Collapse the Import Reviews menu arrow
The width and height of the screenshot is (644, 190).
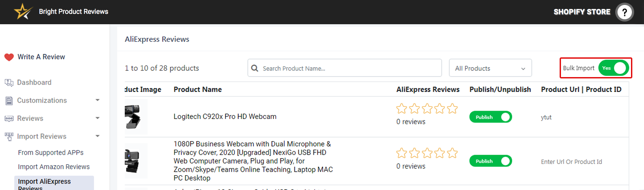point(97,136)
